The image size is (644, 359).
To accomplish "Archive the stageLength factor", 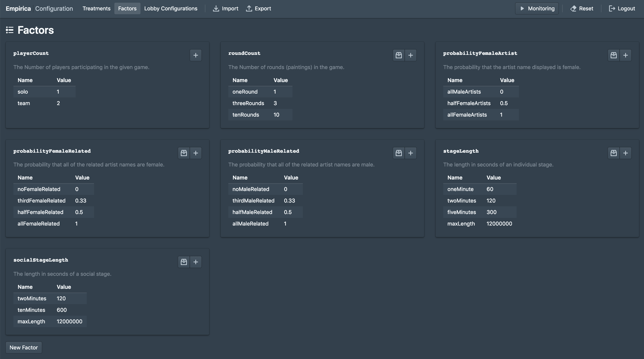I will (613, 153).
